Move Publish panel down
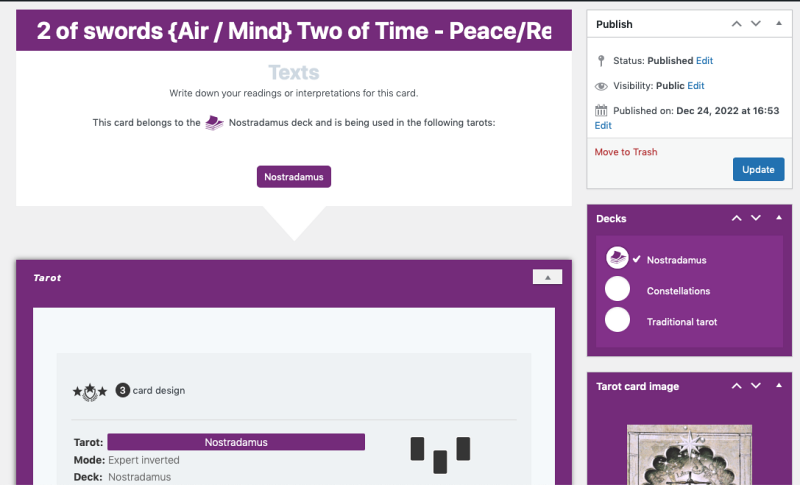This screenshot has width=800, height=485. [756, 24]
